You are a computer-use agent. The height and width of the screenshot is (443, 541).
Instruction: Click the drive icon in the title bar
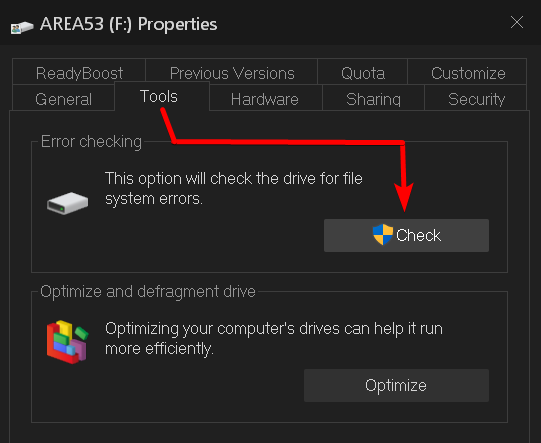point(22,27)
